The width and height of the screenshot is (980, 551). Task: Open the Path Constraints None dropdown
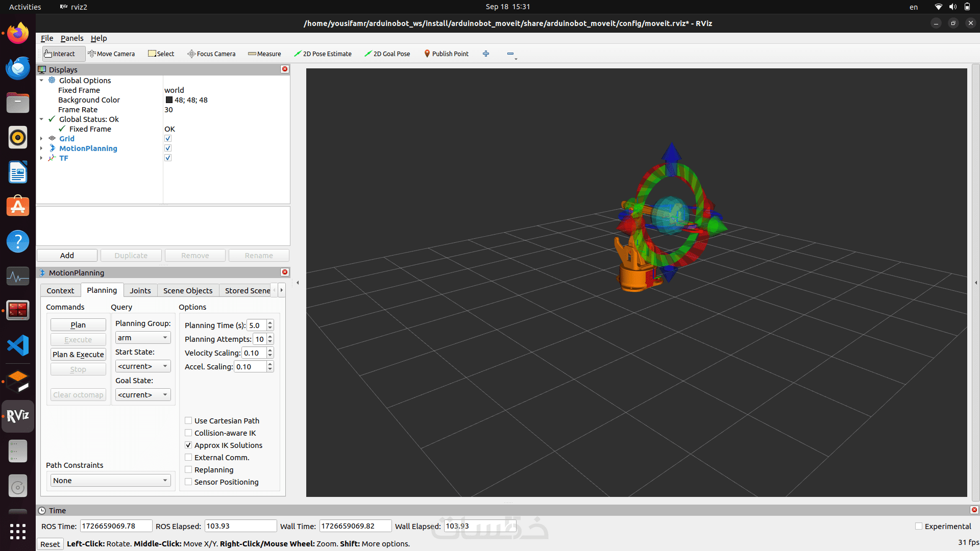[110, 481]
